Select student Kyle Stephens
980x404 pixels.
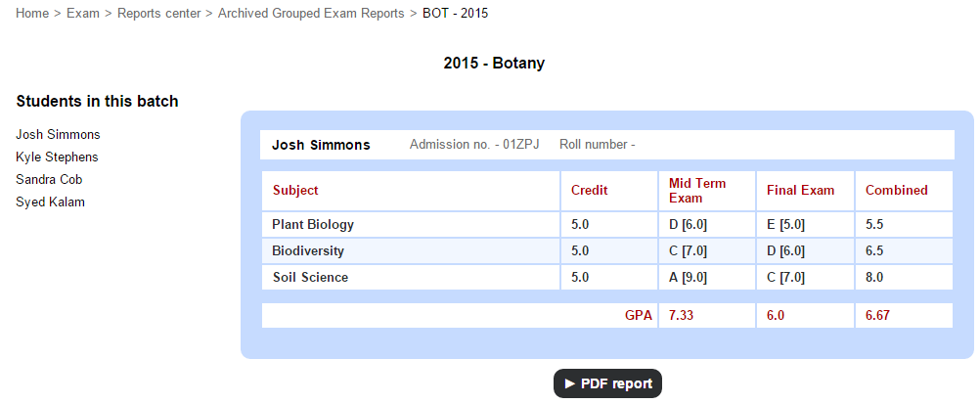click(57, 157)
